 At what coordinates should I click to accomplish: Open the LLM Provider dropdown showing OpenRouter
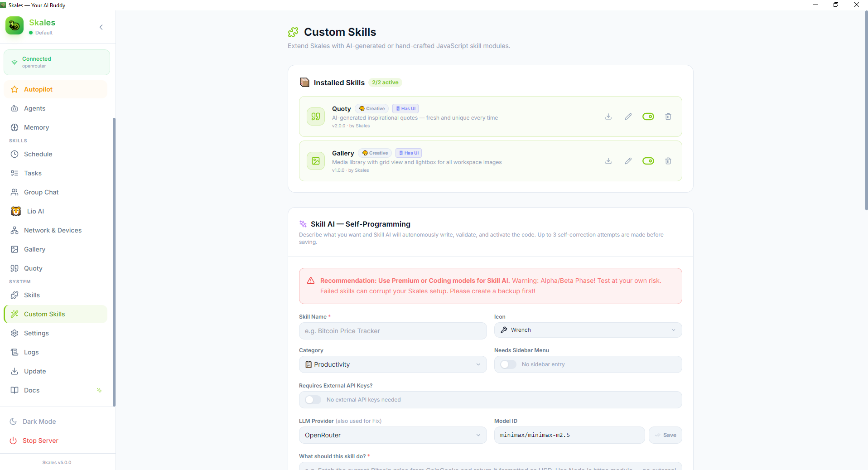coord(393,435)
